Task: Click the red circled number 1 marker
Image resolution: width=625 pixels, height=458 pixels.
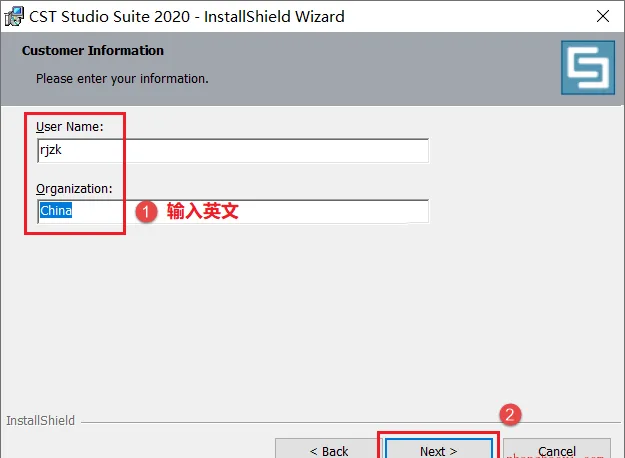Action: click(146, 212)
